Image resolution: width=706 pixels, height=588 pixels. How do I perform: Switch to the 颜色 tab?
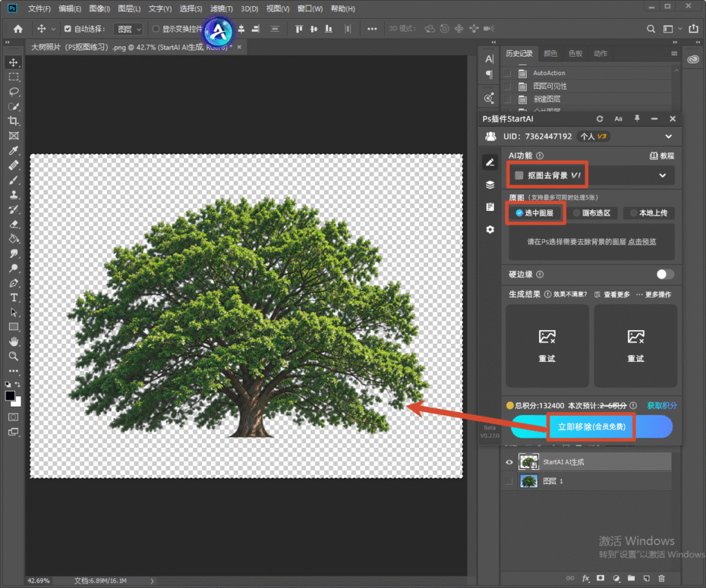550,54
